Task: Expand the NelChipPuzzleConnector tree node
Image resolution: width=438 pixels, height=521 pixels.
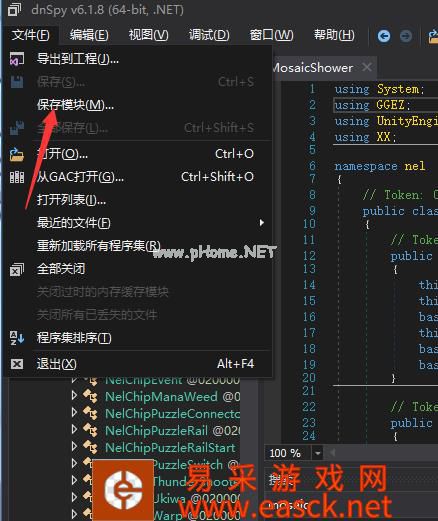Action: [x=74, y=413]
